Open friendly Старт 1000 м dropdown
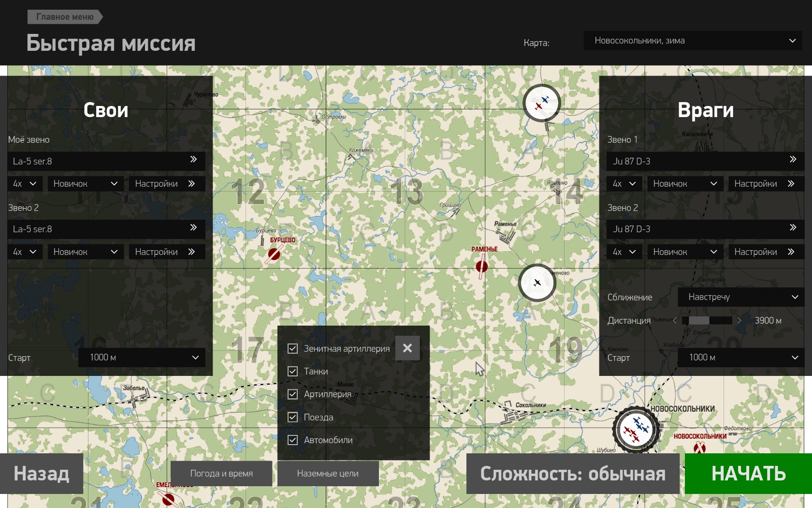Screen dimensions: 812x508 [142, 358]
